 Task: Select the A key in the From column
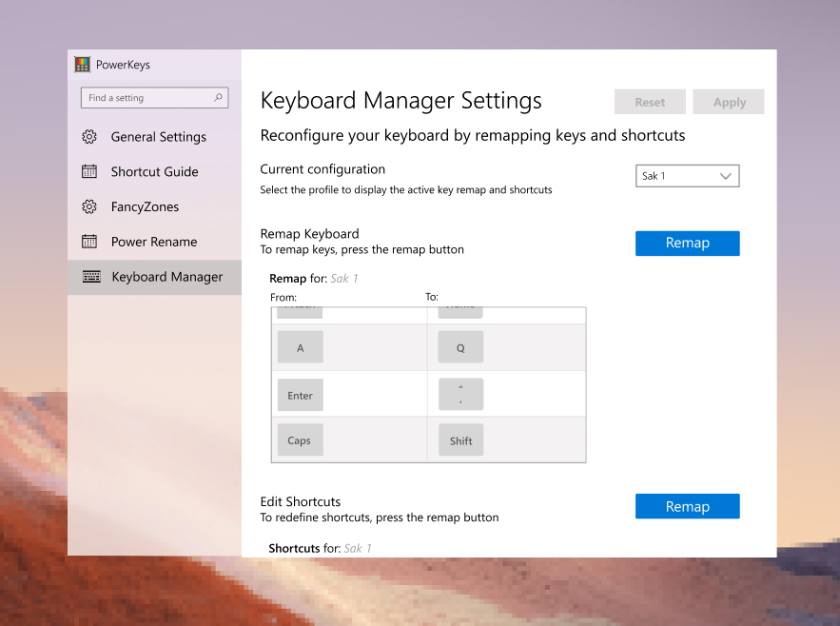coord(300,346)
